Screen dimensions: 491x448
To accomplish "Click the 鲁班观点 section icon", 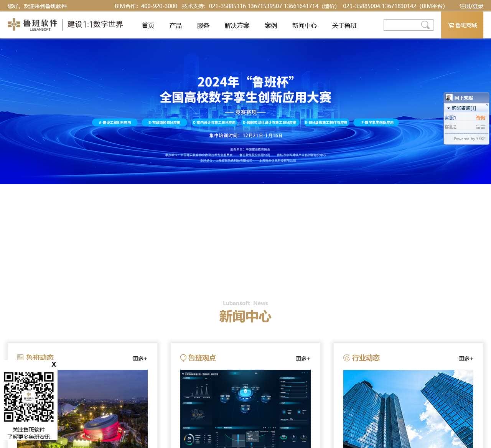I will [183, 358].
